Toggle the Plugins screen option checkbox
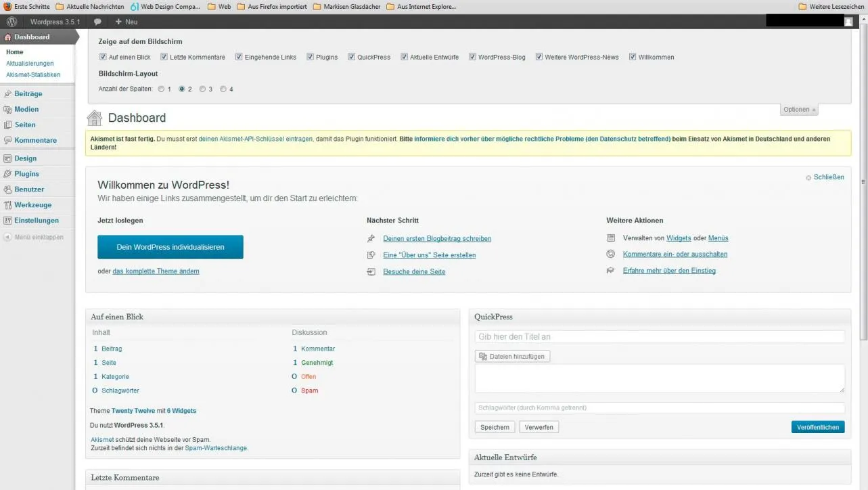This screenshot has width=868, height=490. click(x=310, y=57)
